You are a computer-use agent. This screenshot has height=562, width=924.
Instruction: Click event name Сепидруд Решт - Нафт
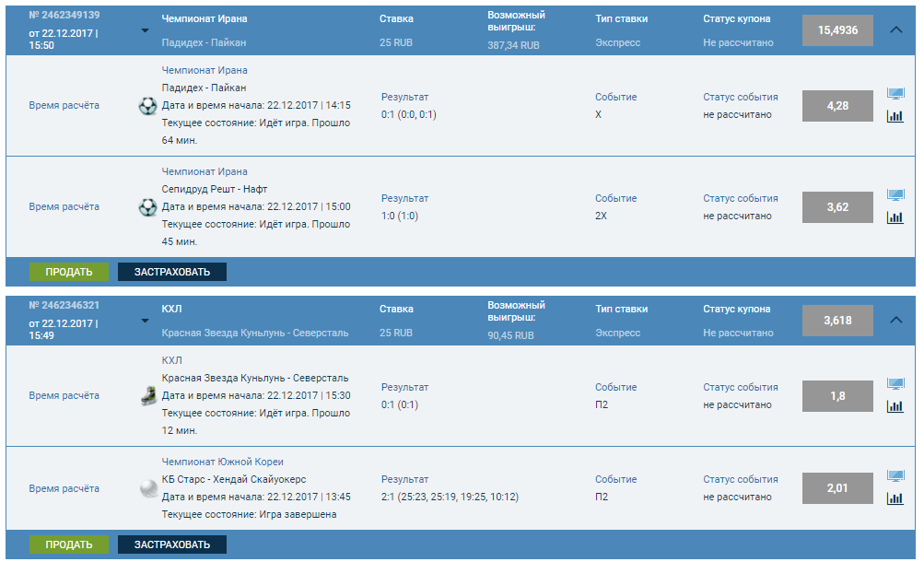[215, 189]
